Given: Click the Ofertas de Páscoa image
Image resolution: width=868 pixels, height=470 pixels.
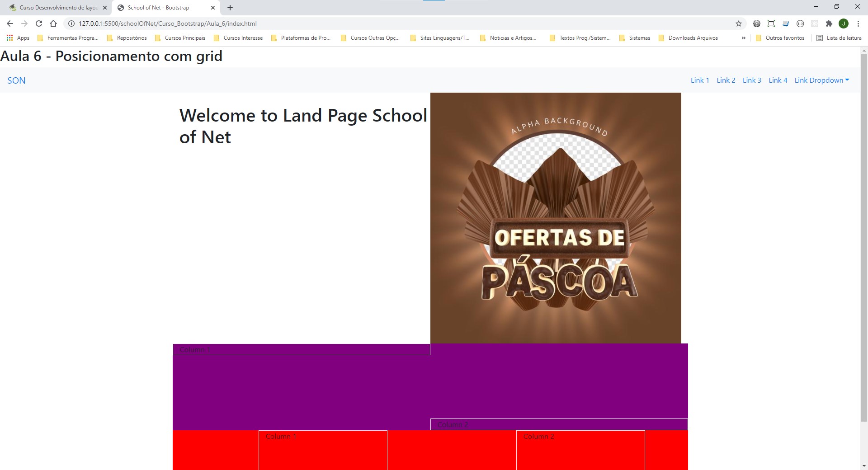Looking at the screenshot, I should 556,218.
